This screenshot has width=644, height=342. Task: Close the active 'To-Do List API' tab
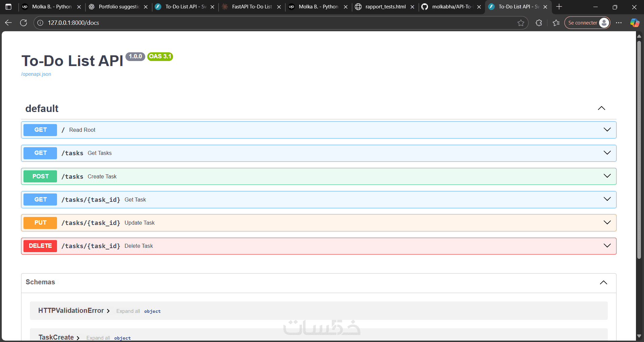click(545, 7)
